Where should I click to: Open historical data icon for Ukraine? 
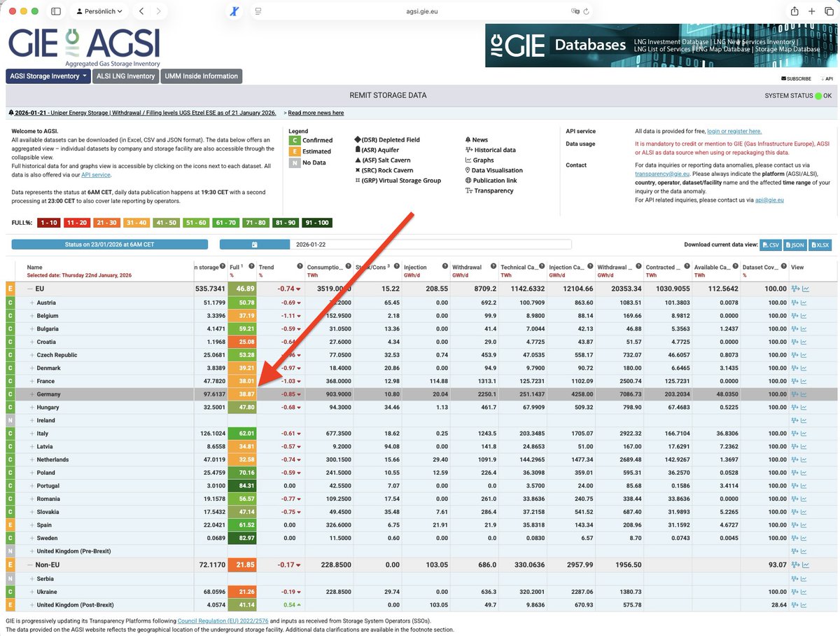click(x=795, y=592)
